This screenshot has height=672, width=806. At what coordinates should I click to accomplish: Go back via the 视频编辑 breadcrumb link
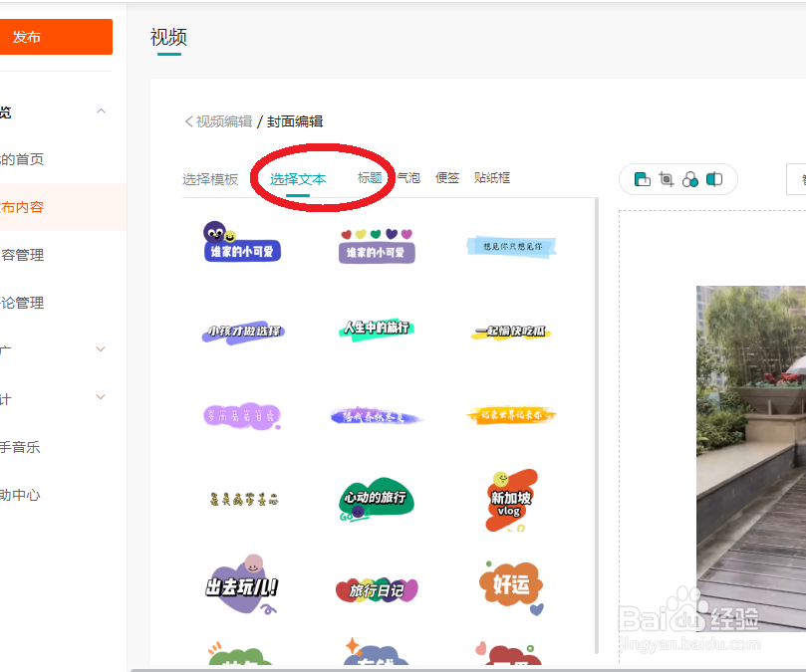[220, 120]
